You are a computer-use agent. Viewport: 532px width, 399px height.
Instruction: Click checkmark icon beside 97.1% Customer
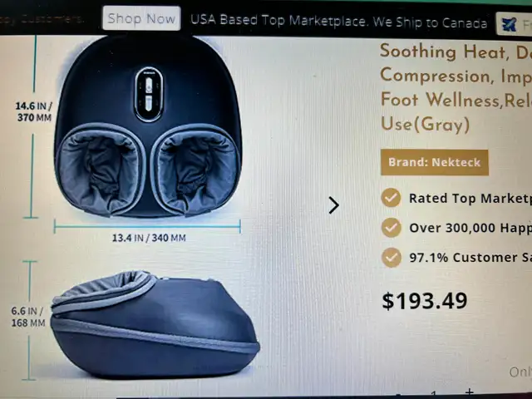(x=392, y=257)
